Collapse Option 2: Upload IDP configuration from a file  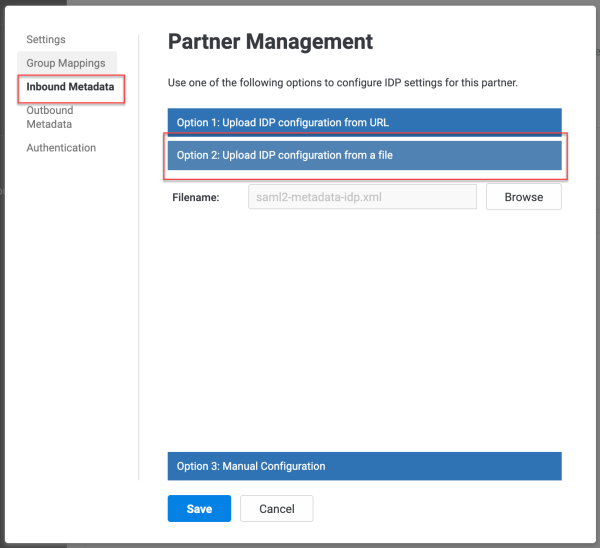[x=364, y=155]
